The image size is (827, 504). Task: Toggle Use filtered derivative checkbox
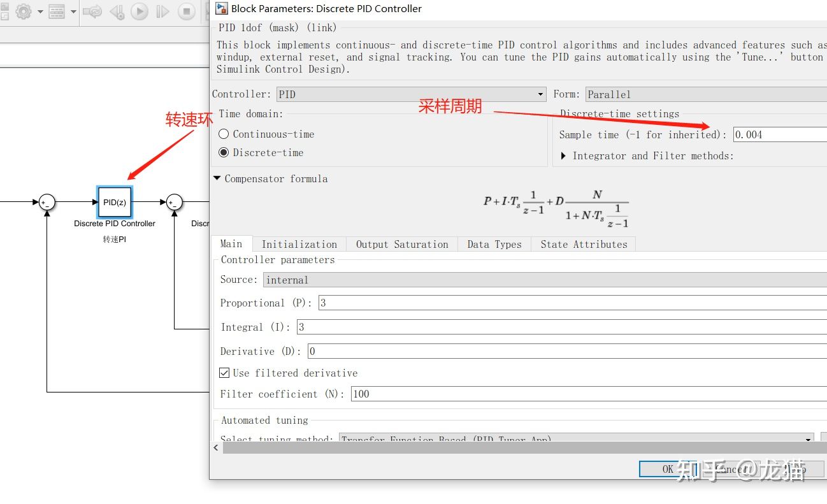(224, 373)
